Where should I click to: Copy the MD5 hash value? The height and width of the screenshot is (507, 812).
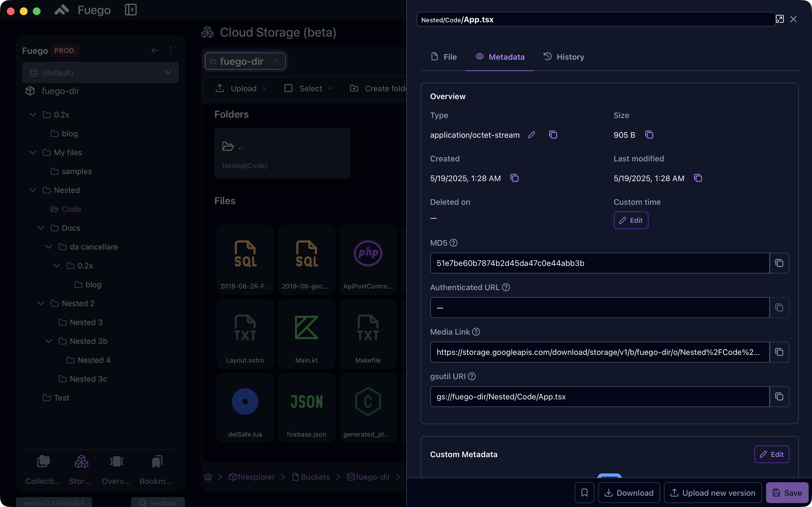(x=779, y=263)
